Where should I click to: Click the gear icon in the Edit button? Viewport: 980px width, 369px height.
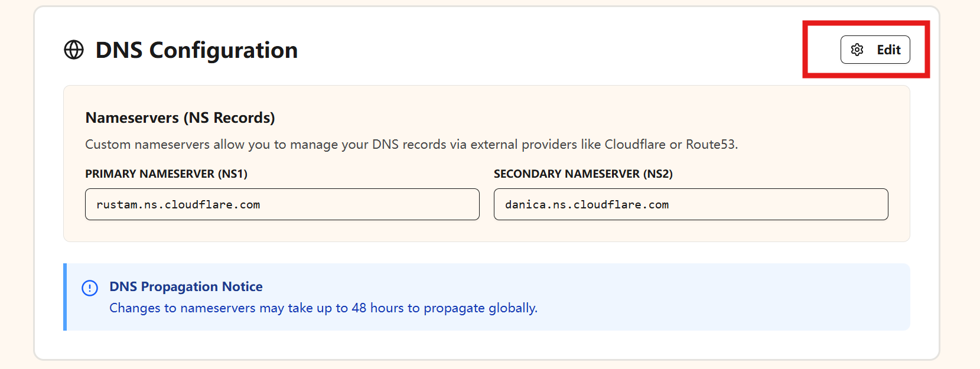click(857, 50)
